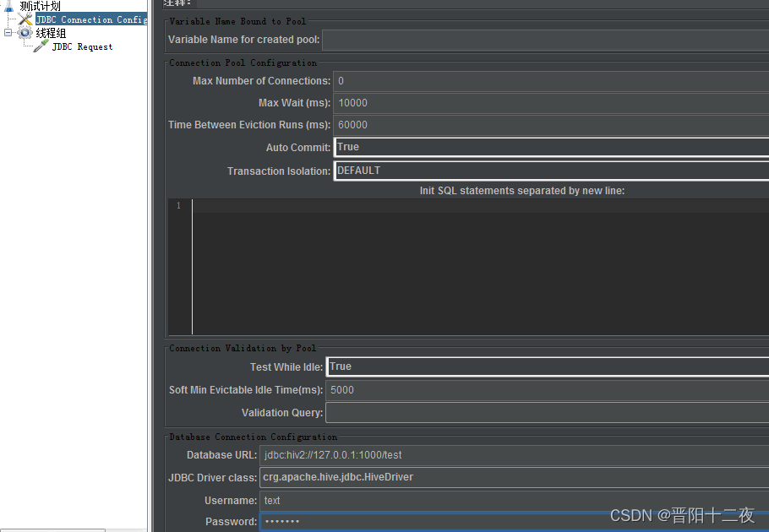
Task: Open the Auto Commit dropdown
Action: 551,147
